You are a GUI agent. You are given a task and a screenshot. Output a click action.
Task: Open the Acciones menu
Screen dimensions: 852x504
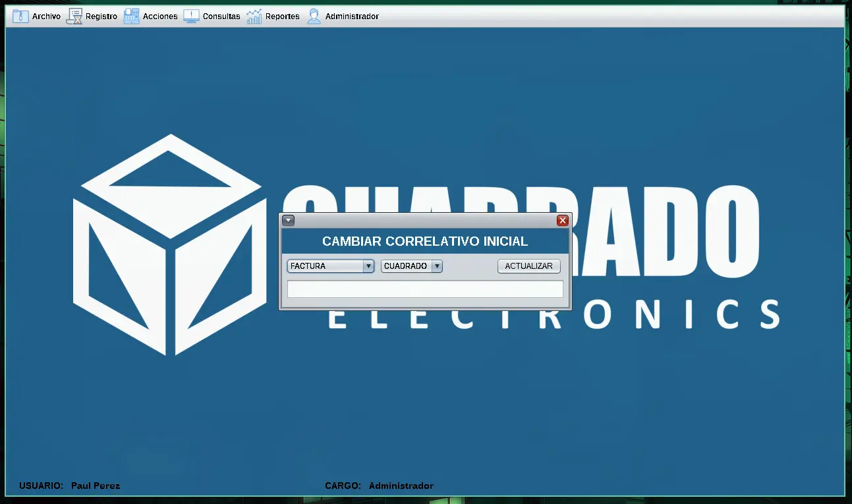click(151, 16)
